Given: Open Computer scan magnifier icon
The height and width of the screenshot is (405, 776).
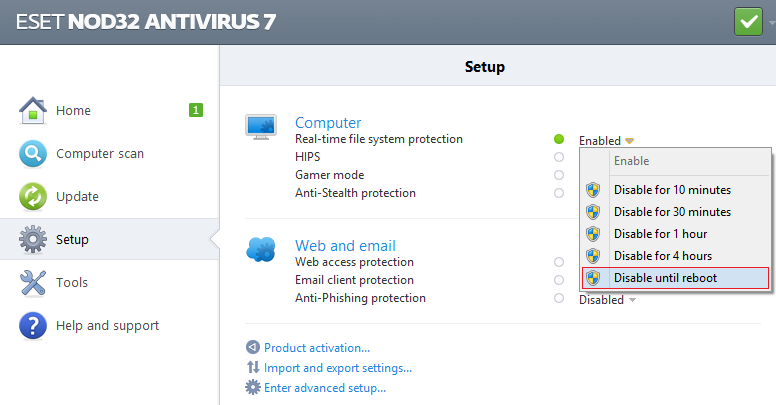Looking at the screenshot, I should (x=33, y=154).
